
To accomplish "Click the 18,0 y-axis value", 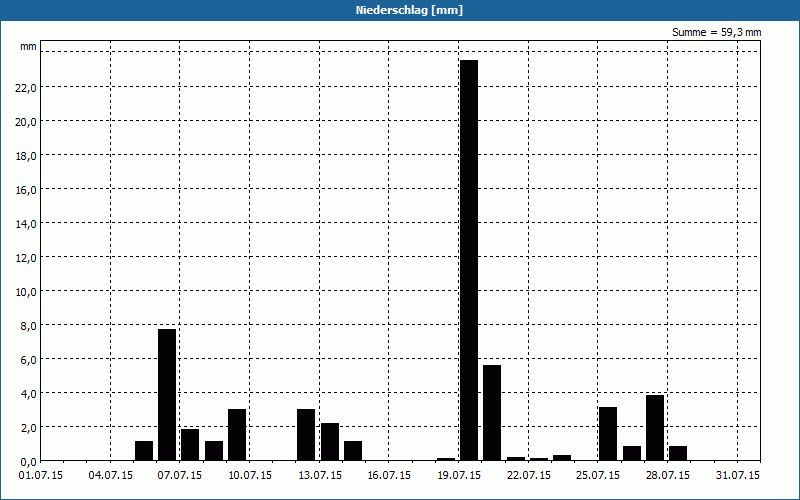I will pyautogui.click(x=26, y=156).
